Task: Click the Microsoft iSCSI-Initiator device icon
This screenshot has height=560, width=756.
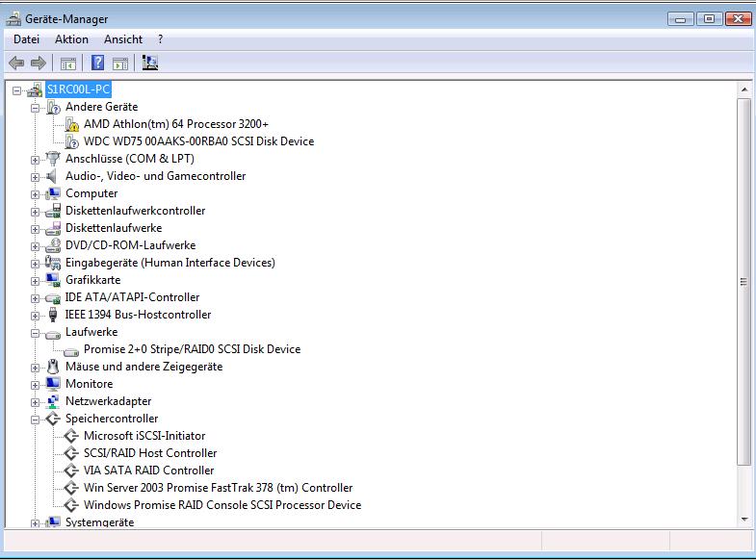Action: tap(71, 436)
